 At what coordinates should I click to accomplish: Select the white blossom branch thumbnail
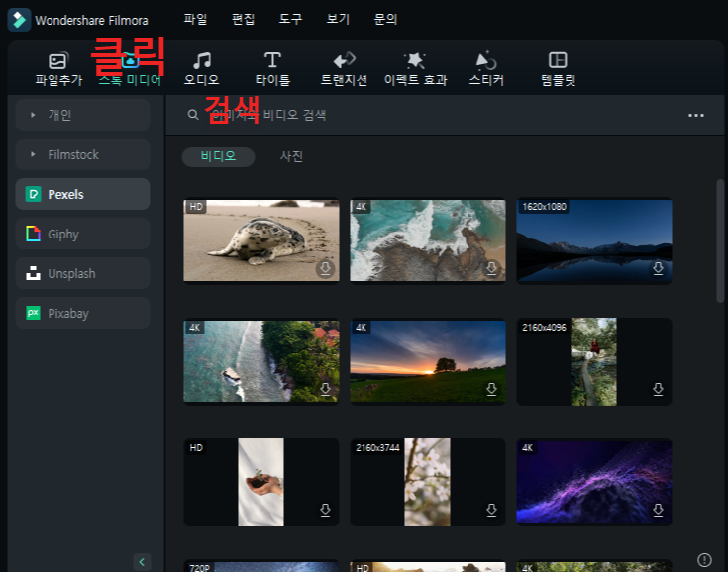click(x=428, y=483)
